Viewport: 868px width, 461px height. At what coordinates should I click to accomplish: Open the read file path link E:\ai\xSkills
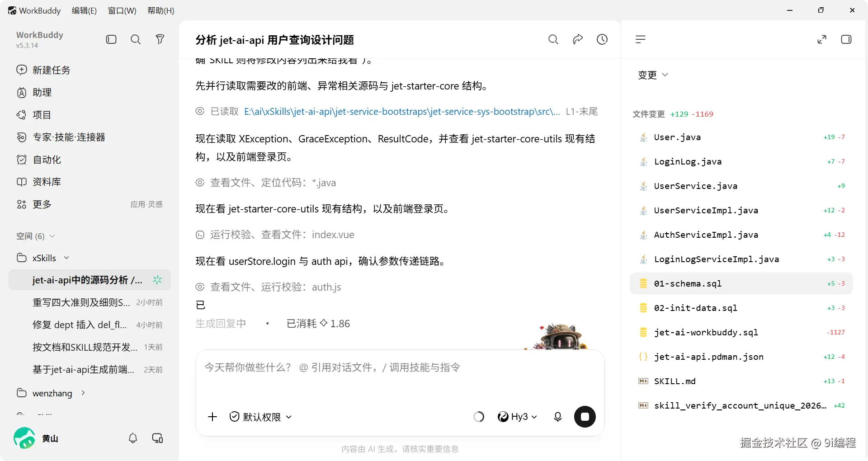pos(402,111)
